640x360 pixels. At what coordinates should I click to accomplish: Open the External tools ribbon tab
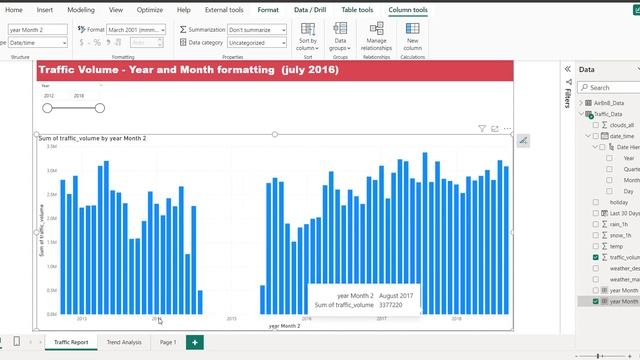pos(224,10)
